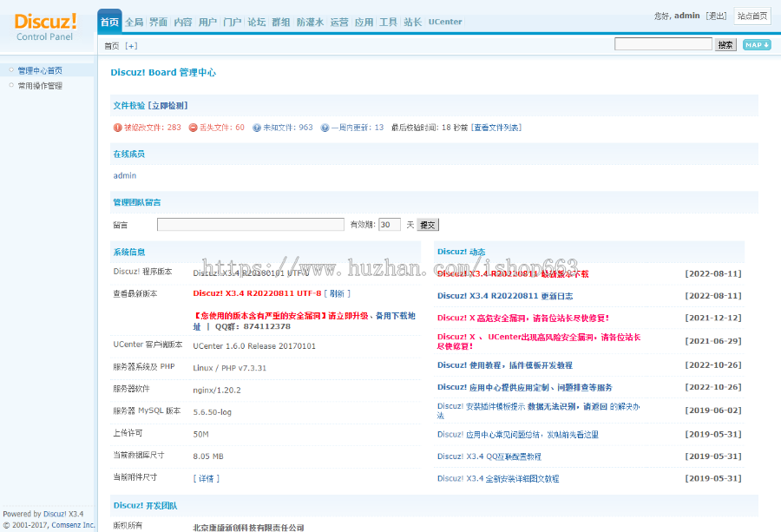Submit the admin note with 提交
Screen dimensions: 781x532
coord(427,225)
